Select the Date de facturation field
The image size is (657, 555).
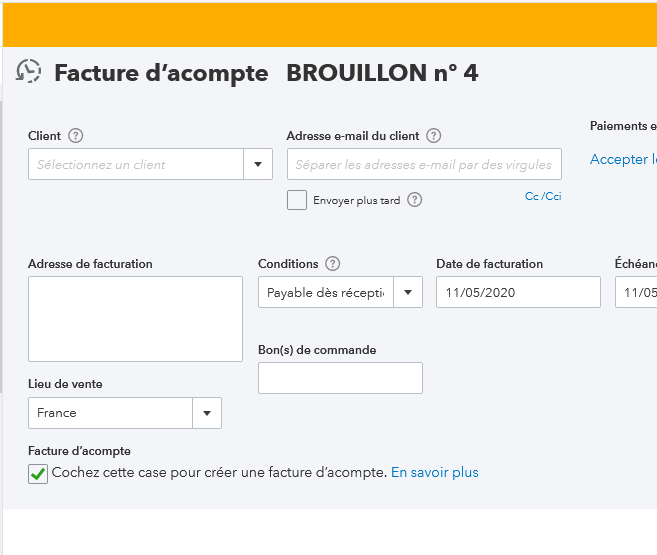[518, 292]
